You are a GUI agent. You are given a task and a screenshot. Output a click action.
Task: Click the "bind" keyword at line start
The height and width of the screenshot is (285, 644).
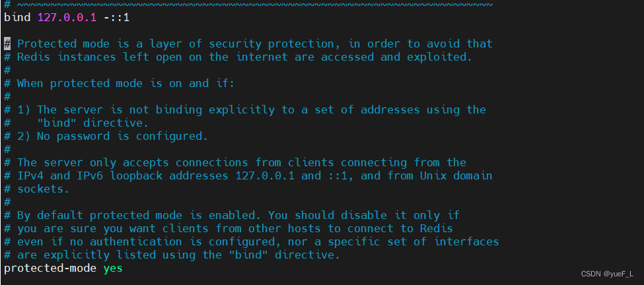[x=17, y=18]
